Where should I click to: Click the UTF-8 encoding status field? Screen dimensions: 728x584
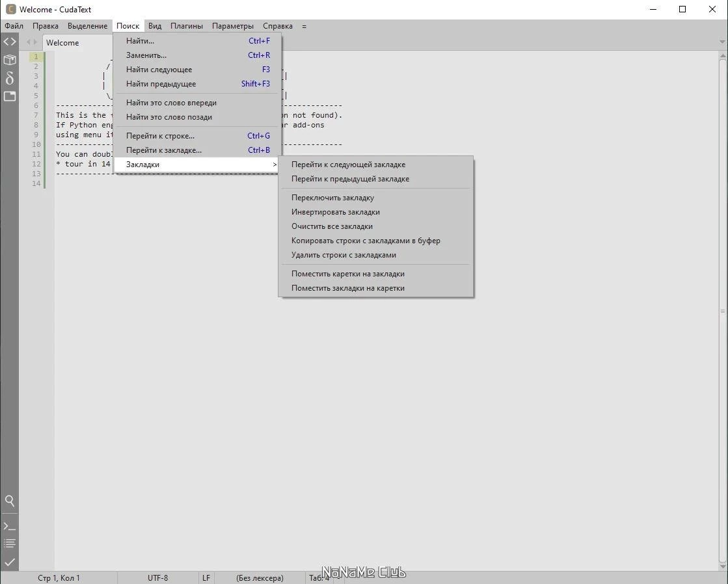point(158,578)
